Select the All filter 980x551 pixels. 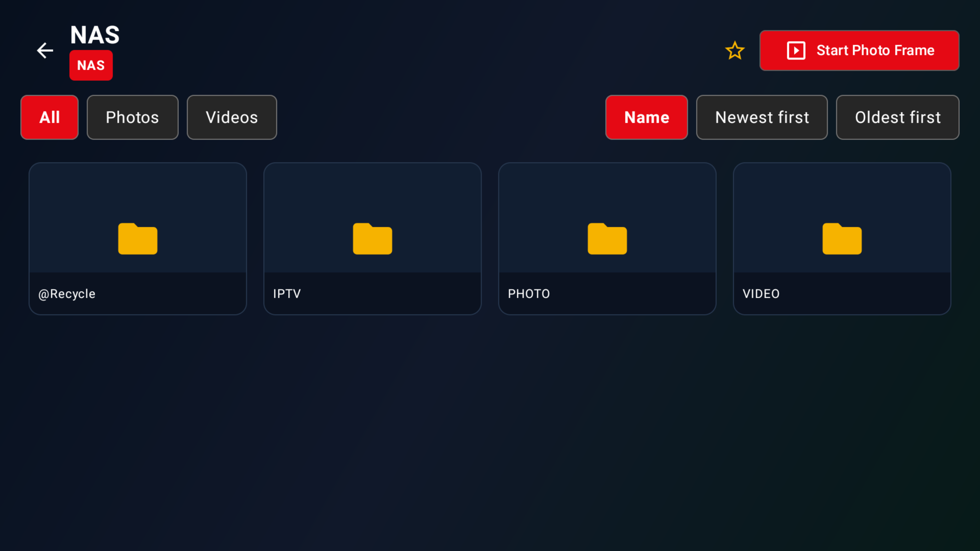pyautogui.click(x=50, y=117)
